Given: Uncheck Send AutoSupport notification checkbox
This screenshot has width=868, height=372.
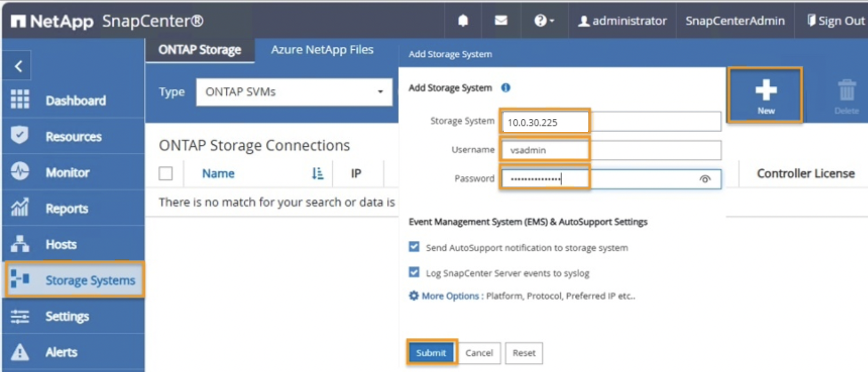Looking at the screenshot, I should [x=414, y=247].
